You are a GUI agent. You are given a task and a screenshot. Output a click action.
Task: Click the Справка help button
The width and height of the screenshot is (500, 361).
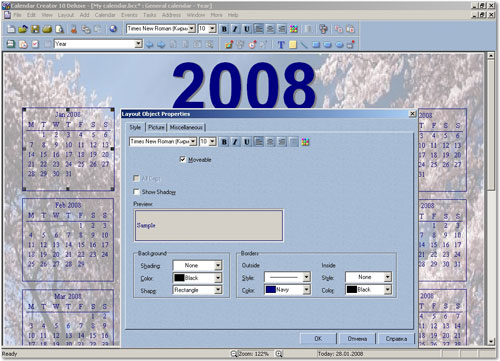coord(396,339)
